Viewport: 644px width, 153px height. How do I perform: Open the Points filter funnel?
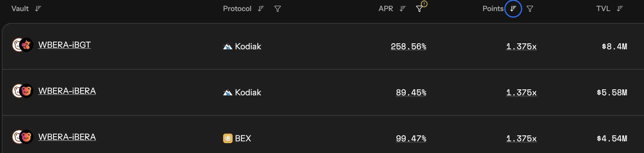tap(530, 9)
